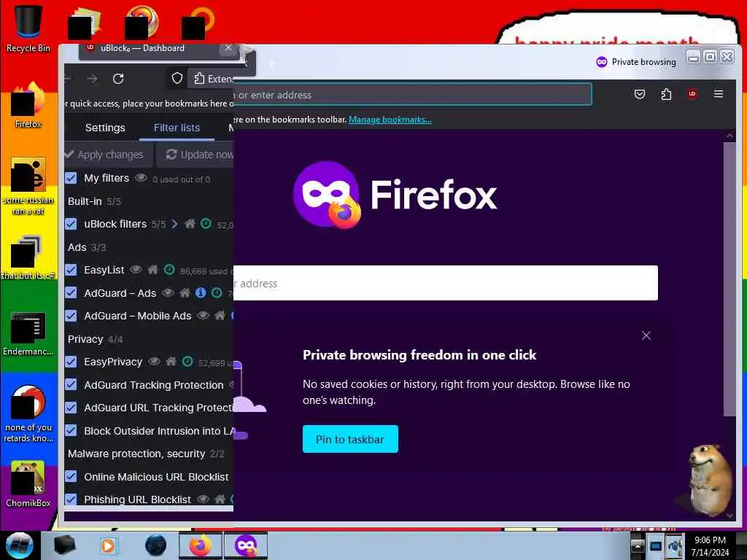Uncheck the uBlock filters checkbox
The height and width of the screenshot is (560, 747).
coord(71,224)
